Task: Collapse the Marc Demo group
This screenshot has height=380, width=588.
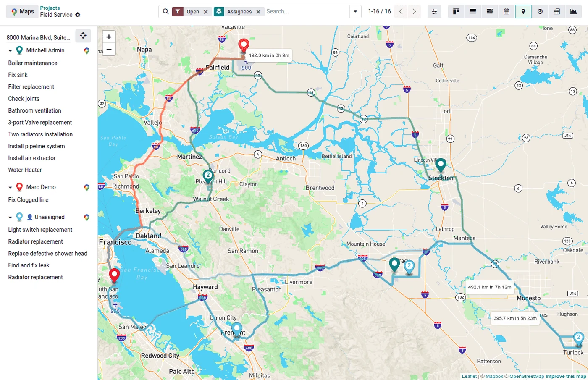Action: click(x=10, y=188)
